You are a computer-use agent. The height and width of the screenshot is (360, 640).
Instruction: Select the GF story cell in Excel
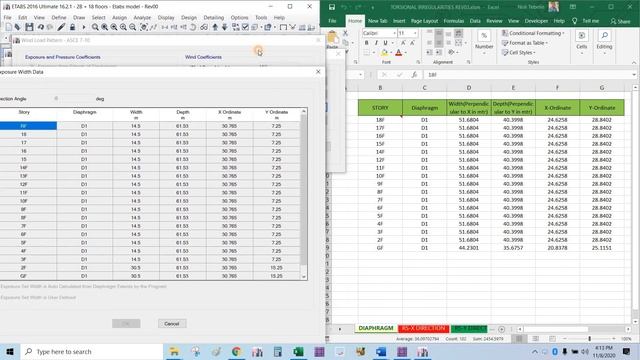380,248
